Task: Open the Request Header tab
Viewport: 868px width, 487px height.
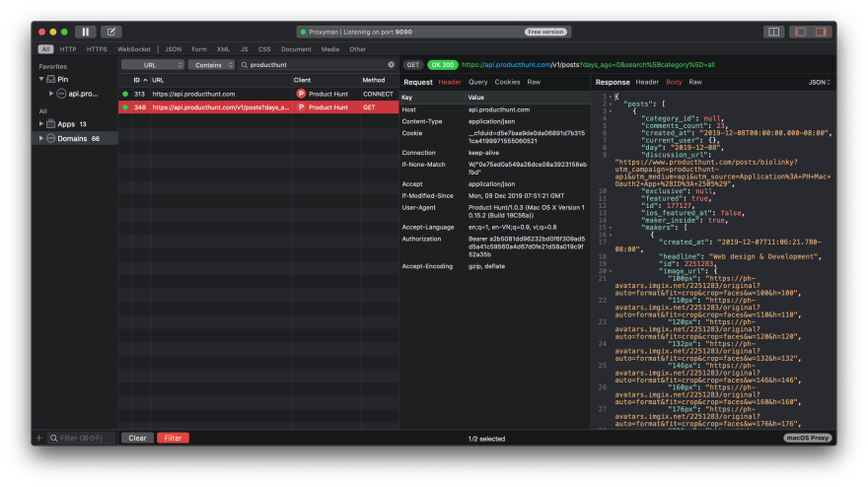Action: 450,82
